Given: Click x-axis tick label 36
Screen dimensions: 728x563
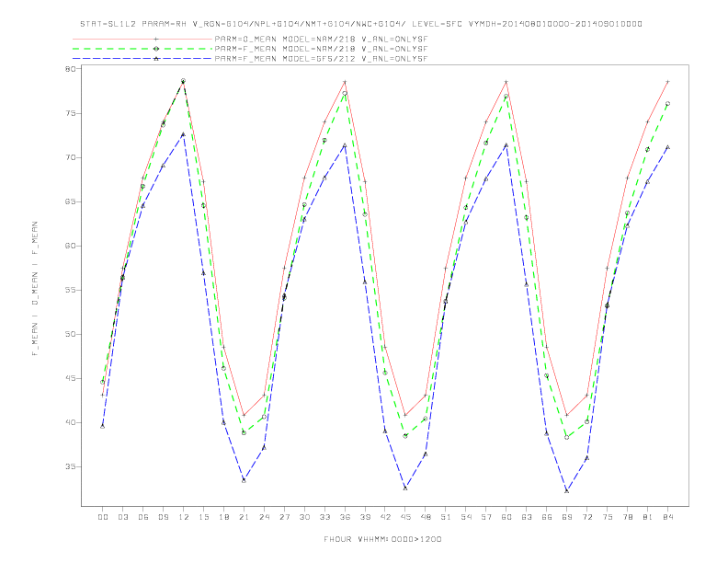Looking at the screenshot, I should 345,517.
